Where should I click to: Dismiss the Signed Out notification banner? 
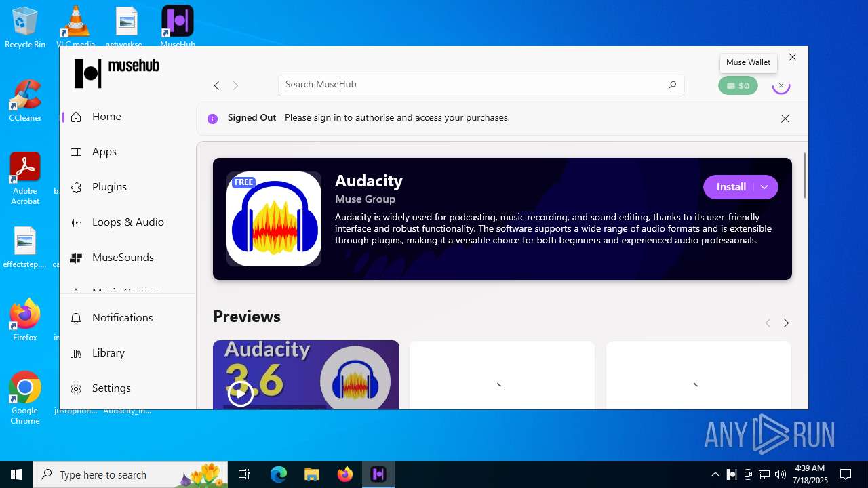(x=785, y=119)
